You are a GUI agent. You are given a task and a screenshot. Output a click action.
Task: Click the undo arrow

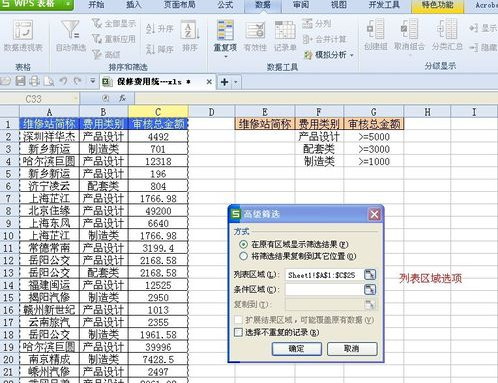[x=63, y=81]
